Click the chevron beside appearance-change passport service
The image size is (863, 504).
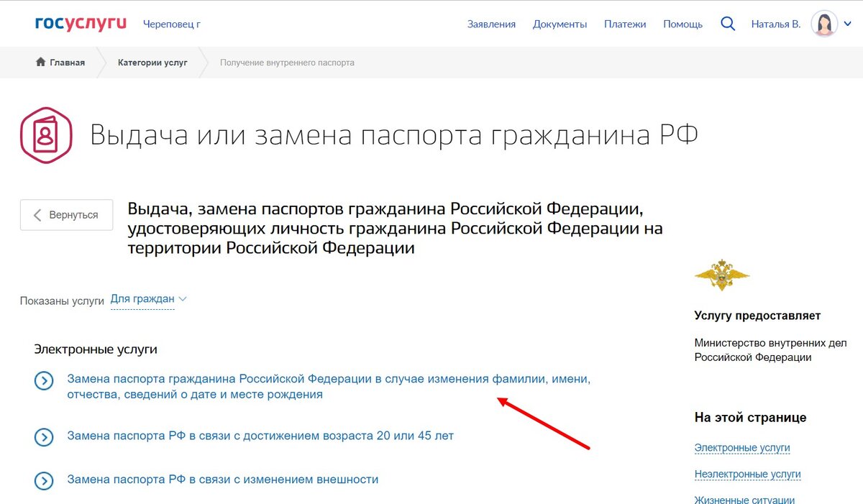44,481
